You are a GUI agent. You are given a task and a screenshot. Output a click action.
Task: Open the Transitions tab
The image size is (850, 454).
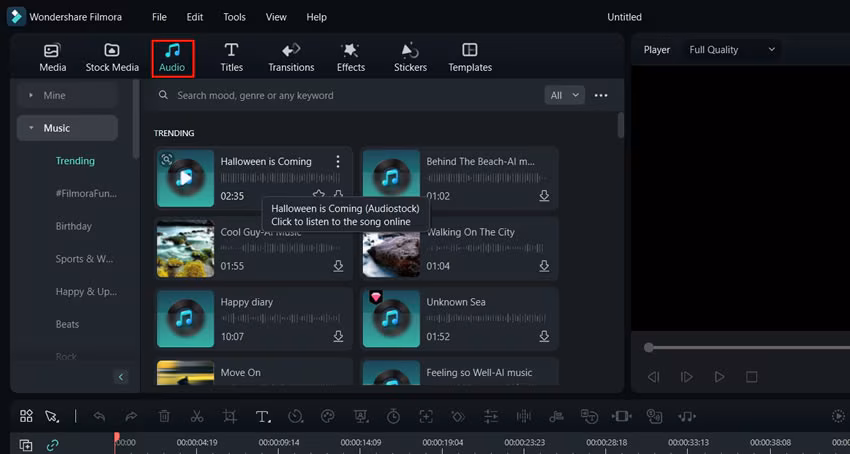click(291, 58)
